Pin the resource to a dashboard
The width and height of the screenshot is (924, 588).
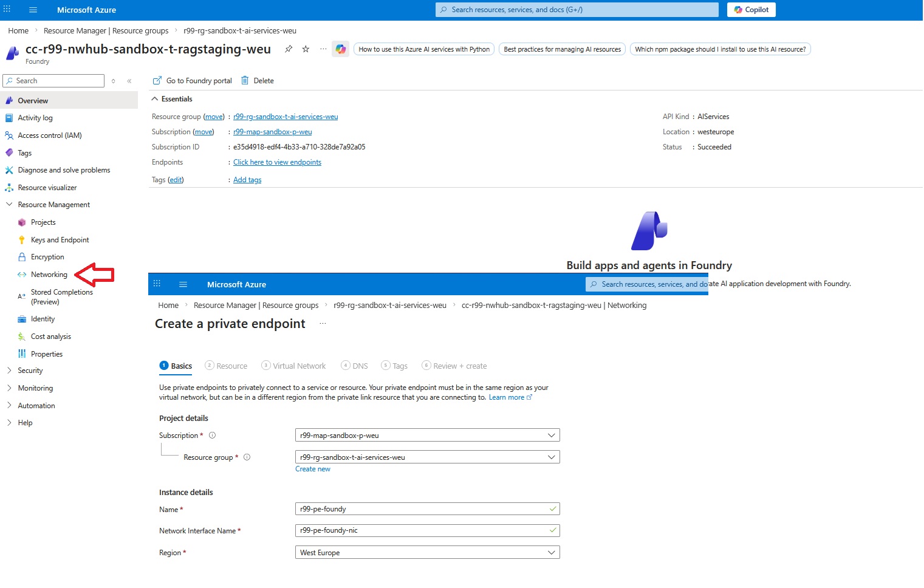[289, 49]
